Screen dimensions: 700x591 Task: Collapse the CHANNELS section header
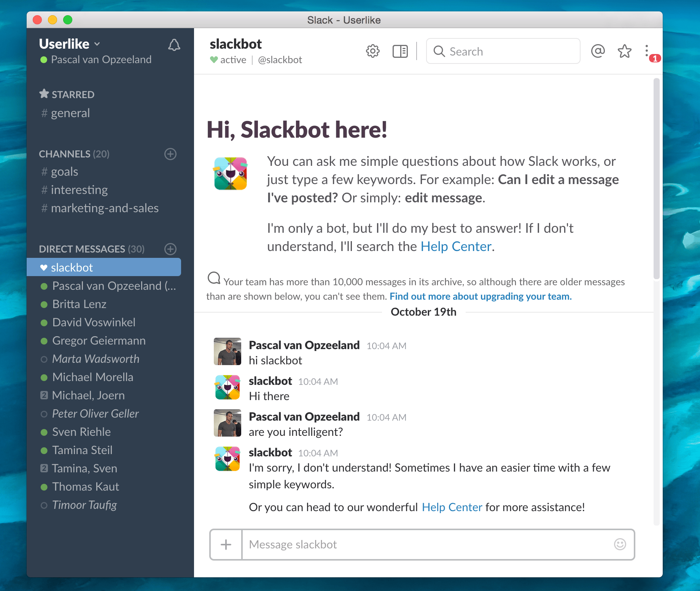(x=65, y=154)
